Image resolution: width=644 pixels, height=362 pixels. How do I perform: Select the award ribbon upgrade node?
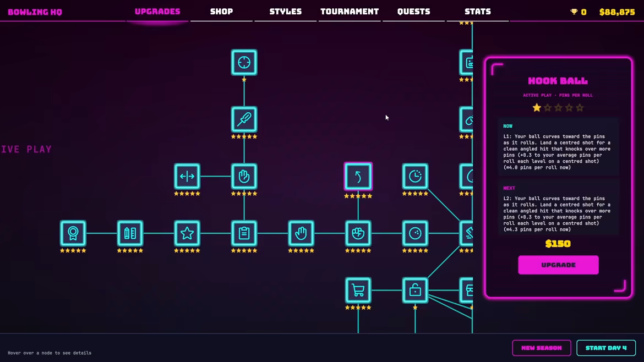(x=73, y=233)
